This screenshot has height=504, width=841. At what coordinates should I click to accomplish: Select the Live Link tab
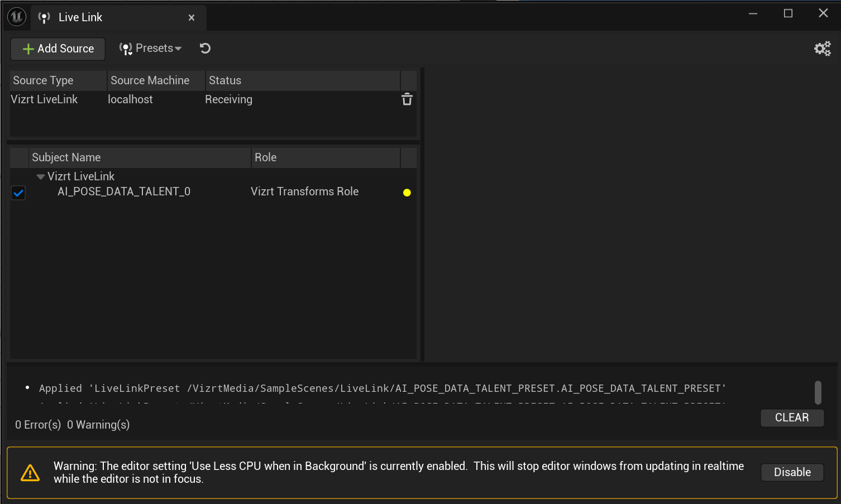click(80, 18)
